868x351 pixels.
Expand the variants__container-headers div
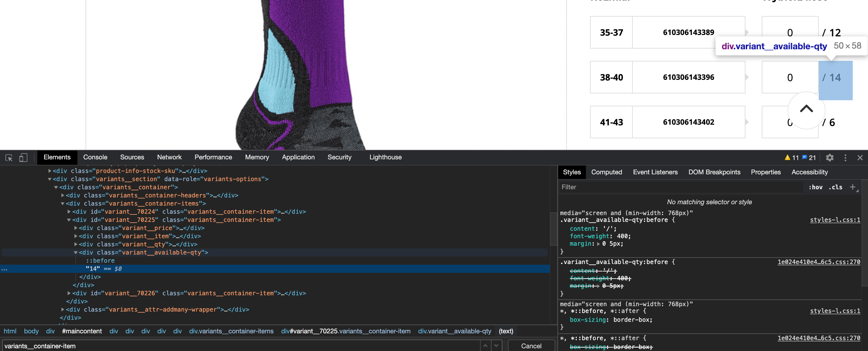pos(63,195)
